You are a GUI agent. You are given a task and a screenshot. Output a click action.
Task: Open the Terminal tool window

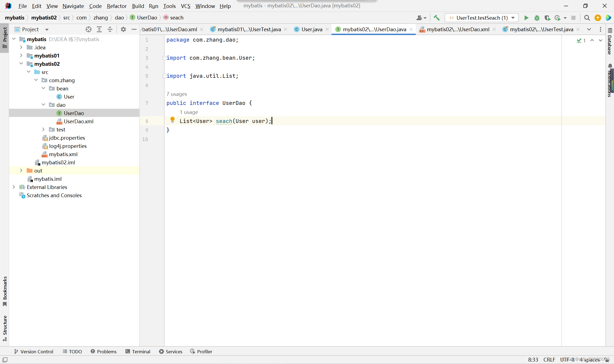[138, 351]
